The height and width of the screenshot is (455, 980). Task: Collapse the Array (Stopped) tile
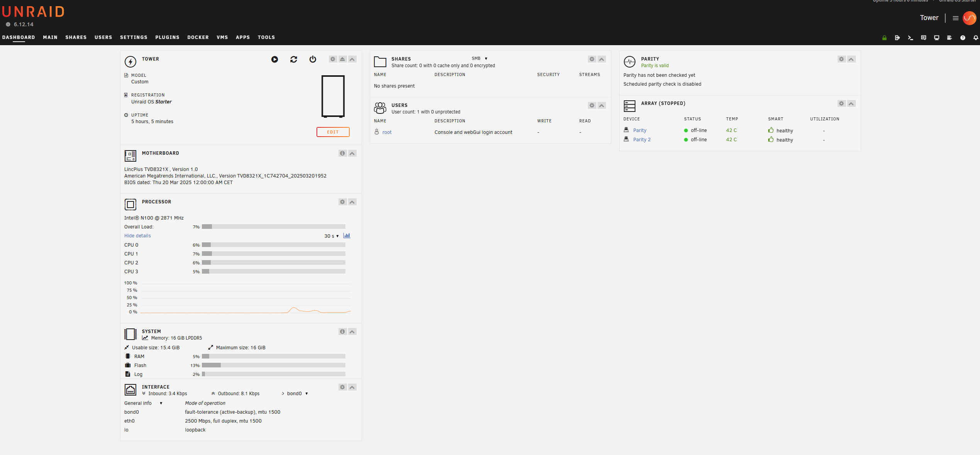point(851,103)
